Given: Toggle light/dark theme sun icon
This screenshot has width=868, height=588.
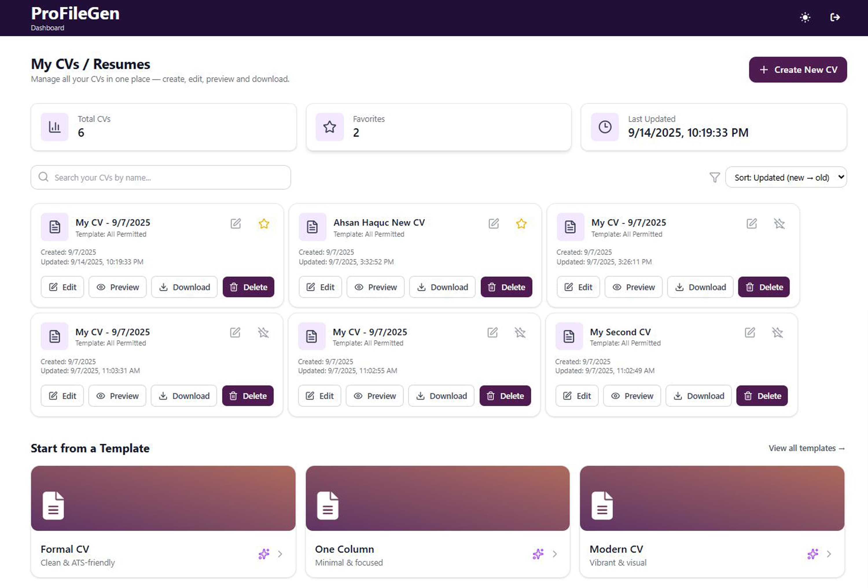Looking at the screenshot, I should 805,18.
